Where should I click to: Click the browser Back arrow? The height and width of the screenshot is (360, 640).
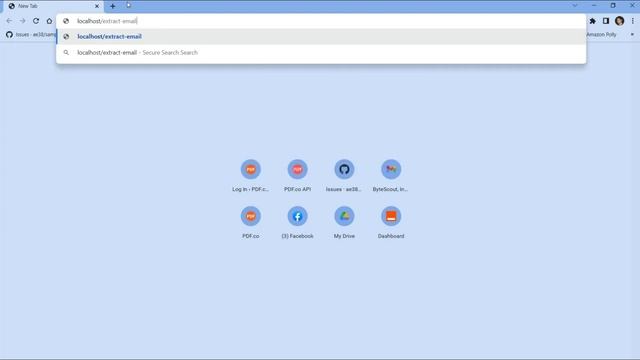(x=9, y=21)
